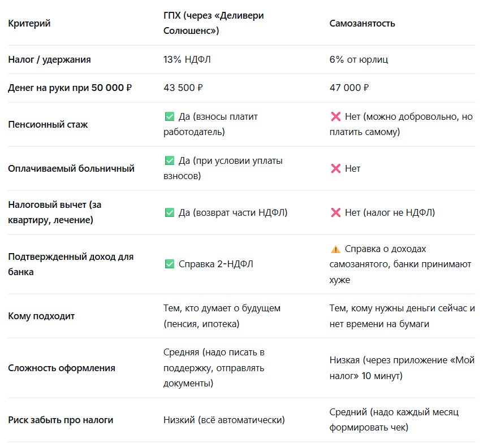Click the Денег на руки при 50 000 ₽ label
Viewport: 483px width, 448px height.
tap(70, 88)
